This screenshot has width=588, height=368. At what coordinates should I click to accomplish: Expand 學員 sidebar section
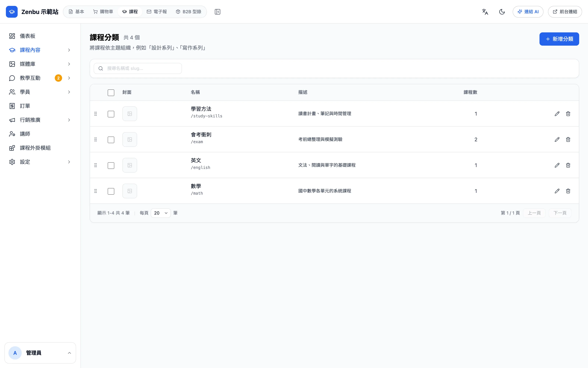pos(40,92)
